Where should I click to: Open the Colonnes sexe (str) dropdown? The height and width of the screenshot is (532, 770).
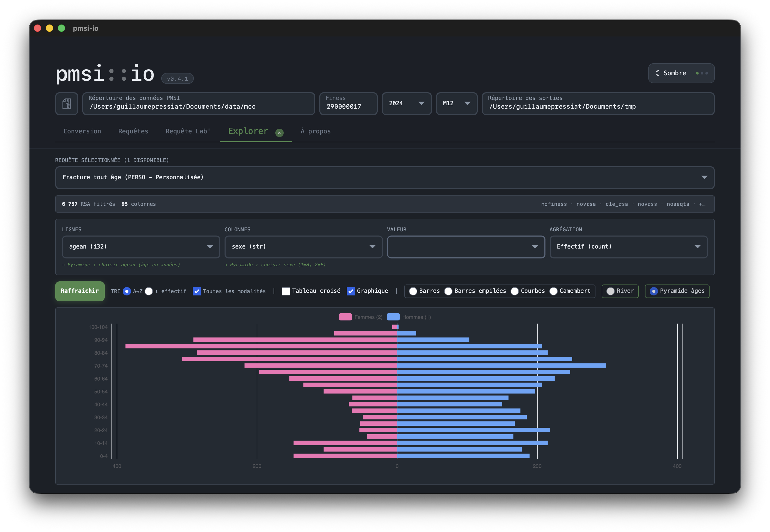click(x=303, y=247)
